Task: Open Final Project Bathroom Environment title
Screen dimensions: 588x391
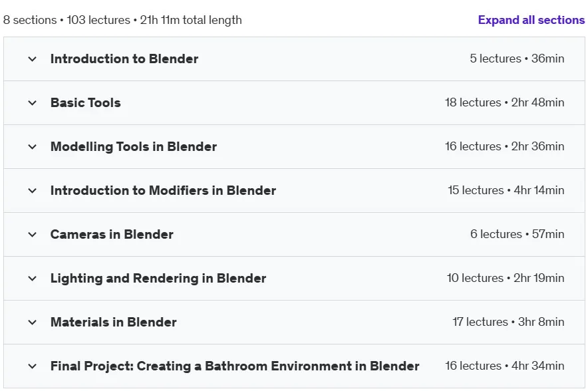Action: point(235,366)
